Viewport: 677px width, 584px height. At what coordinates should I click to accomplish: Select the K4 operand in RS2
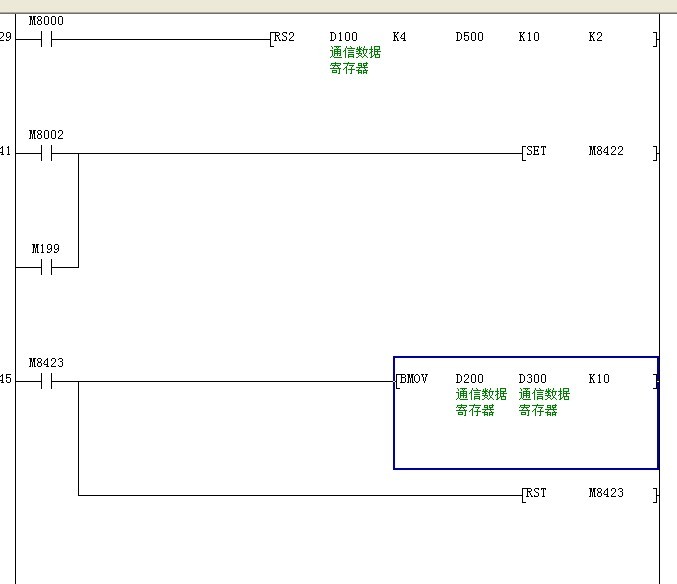(x=399, y=37)
